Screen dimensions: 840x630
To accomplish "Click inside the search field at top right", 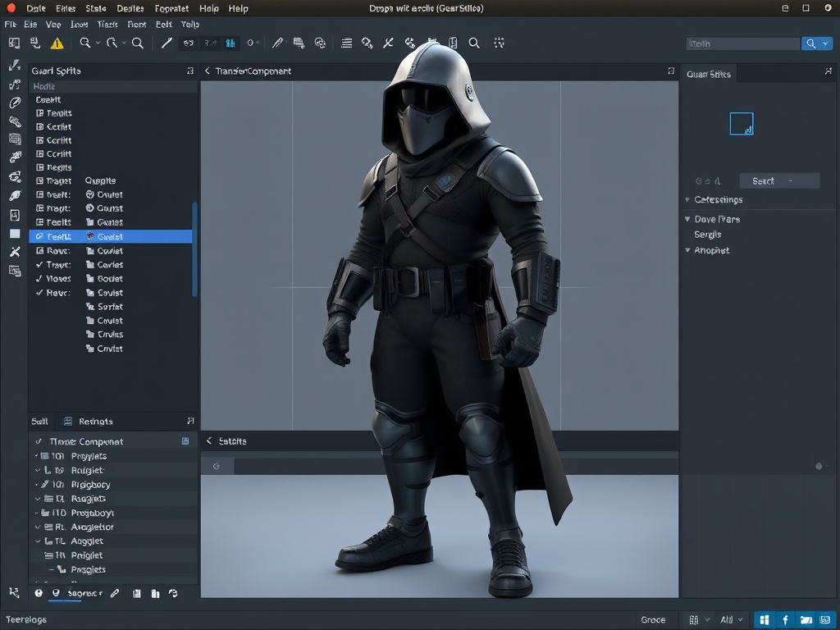I will 742,43.
